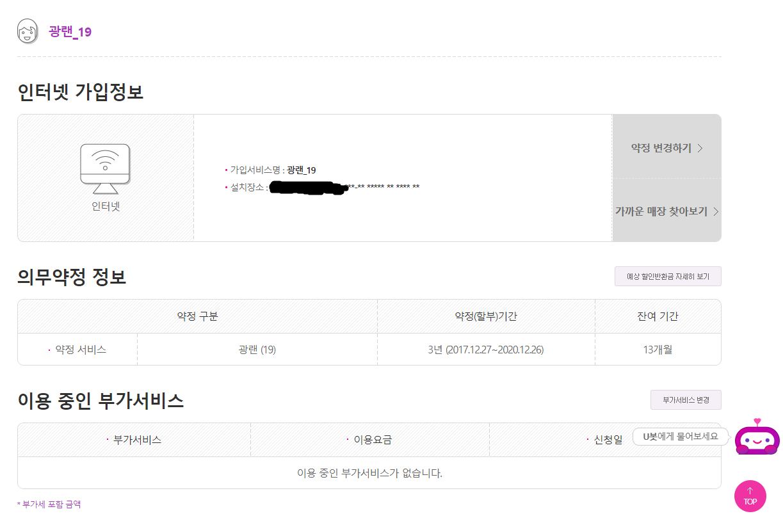This screenshot has height=532, width=783.
Task: Click the 광랜_19 username heading
Action: pos(70,32)
